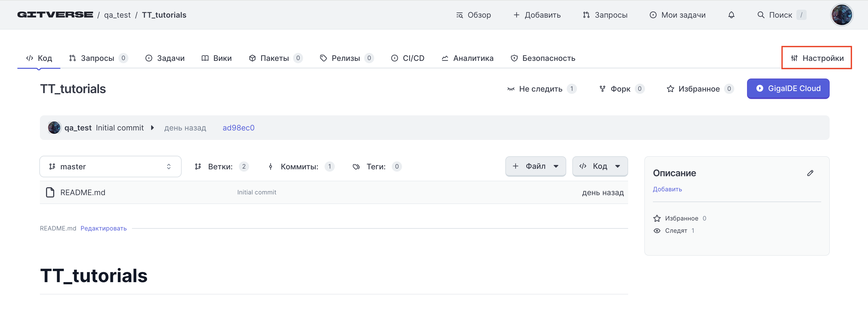
Task: Click the star icon beside Избранное button
Action: click(671, 89)
